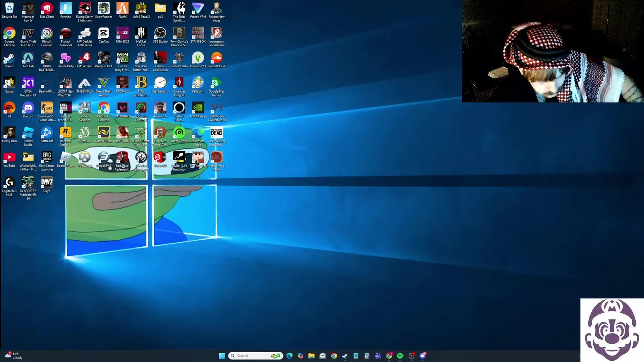Screen dimensions: 644x362
Task: Launch PUBG BATTLEGROUNDS shortcut
Action: [x=47, y=62]
